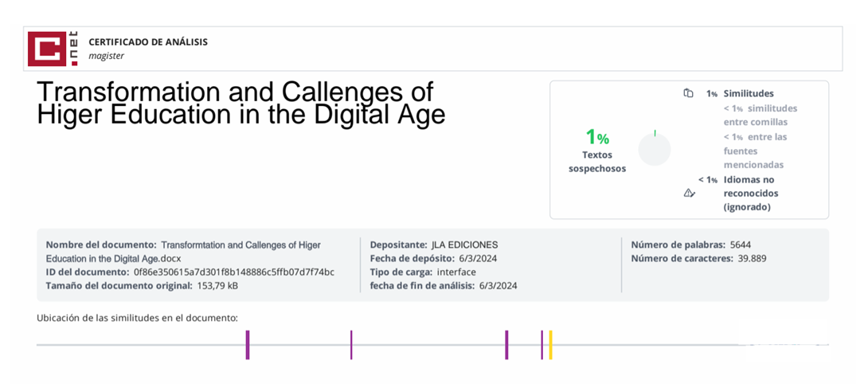Click the purple marker left of yellow
The width and height of the screenshot is (868, 384).
coord(542,344)
